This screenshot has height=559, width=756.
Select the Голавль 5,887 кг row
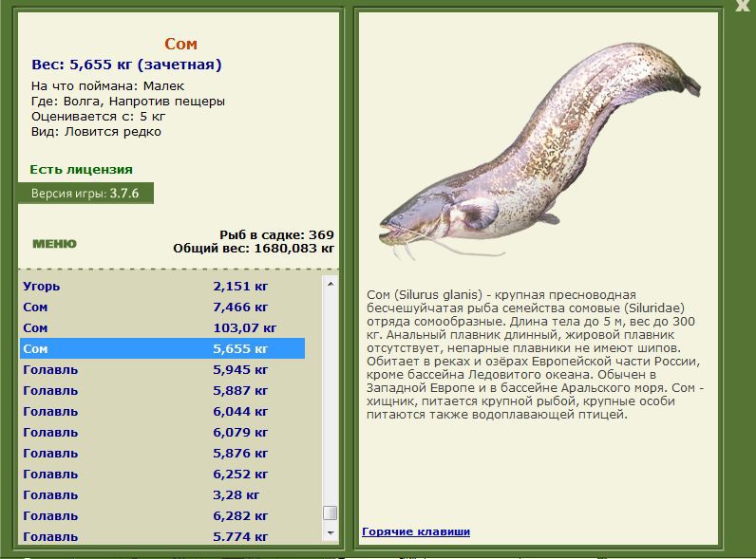click(162, 390)
